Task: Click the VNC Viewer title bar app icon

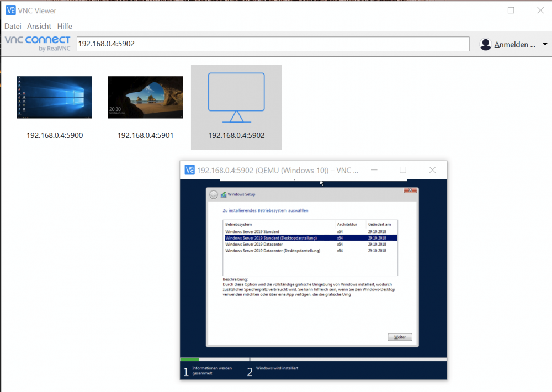Action: coord(10,10)
